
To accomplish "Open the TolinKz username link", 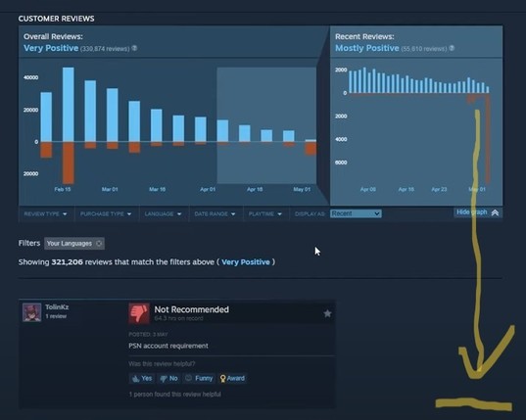I will click(x=57, y=307).
